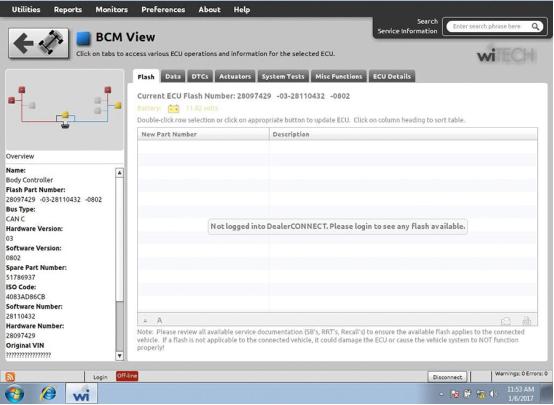Click the large font A icon under table

click(159, 321)
